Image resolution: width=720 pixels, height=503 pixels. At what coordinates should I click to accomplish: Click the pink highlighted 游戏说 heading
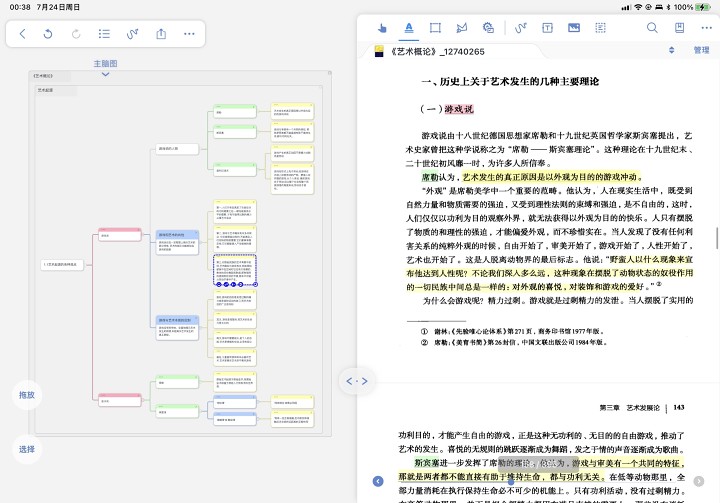459,109
